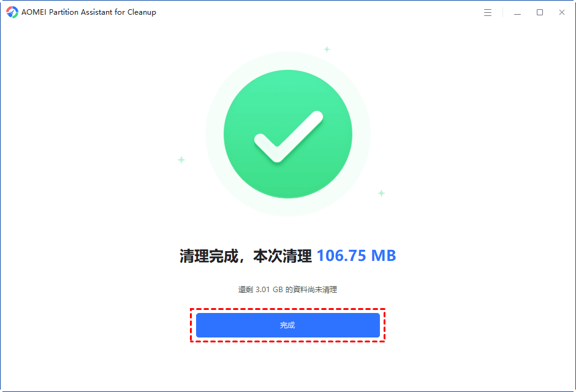Maximize the AOMEI Cleanup window
Viewport: 576px width, 392px height.
tap(540, 12)
